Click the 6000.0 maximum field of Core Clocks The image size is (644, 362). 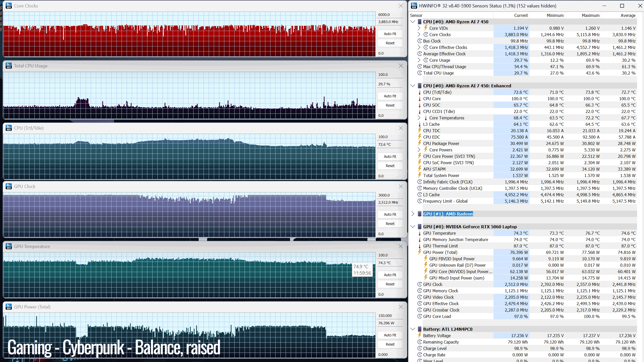coord(390,15)
